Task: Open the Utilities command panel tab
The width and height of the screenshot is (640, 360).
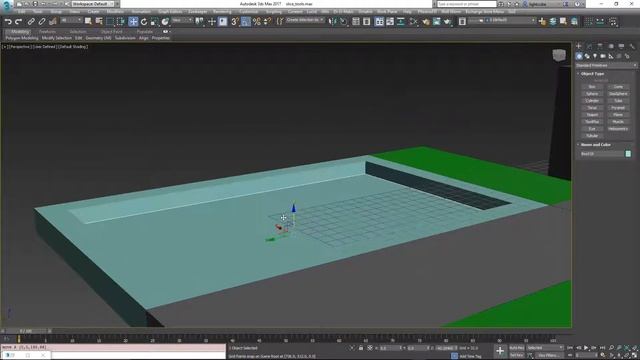Action: [632, 46]
